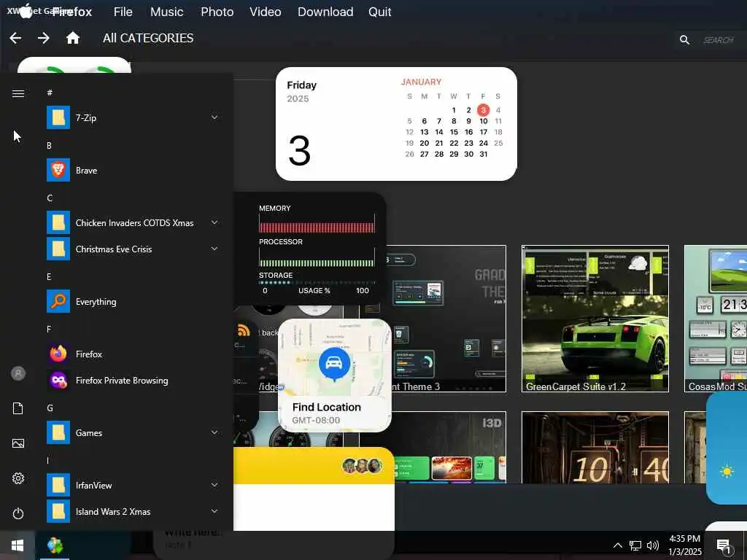747x560 pixels.
Task: Click the Find Location label
Action: tap(326, 407)
